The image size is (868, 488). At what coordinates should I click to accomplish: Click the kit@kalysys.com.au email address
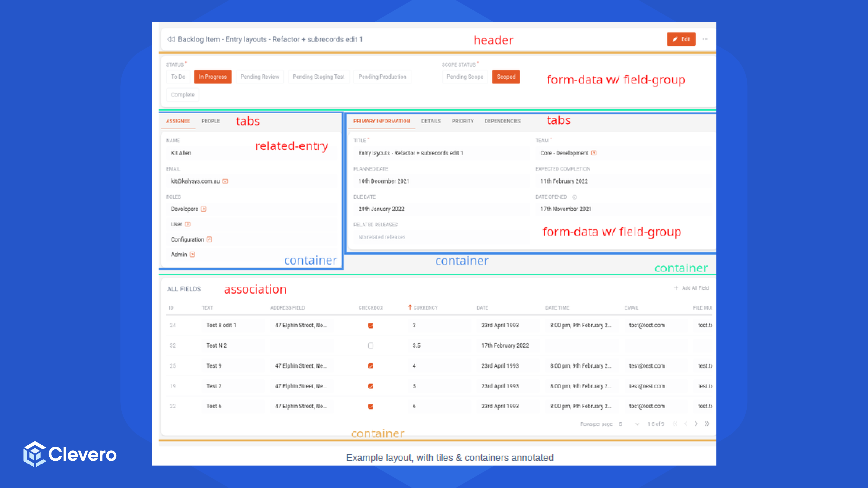[195, 181]
